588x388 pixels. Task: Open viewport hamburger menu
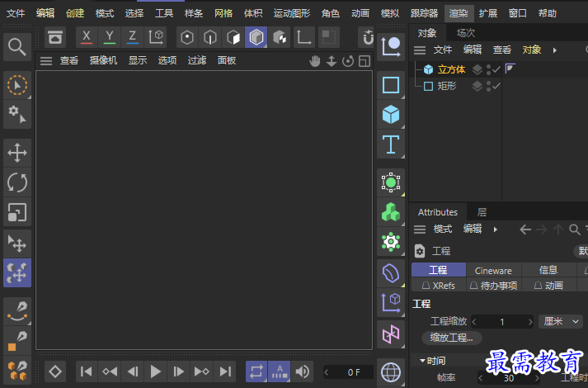46,61
